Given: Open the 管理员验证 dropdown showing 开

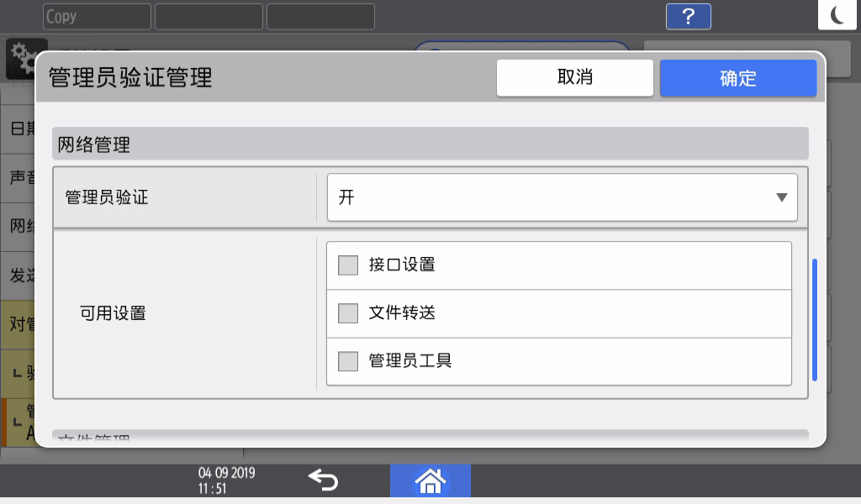Looking at the screenshot, I should tap(563, 197).
